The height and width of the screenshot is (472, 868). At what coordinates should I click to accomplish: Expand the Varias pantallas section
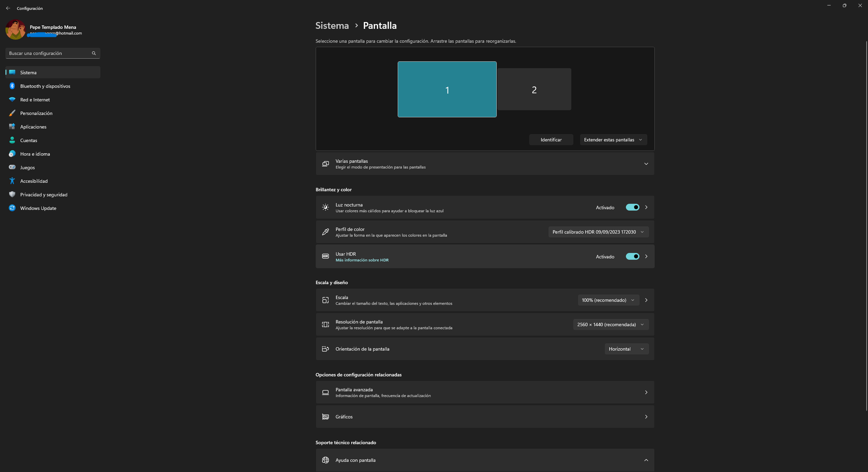coord(646,164)
